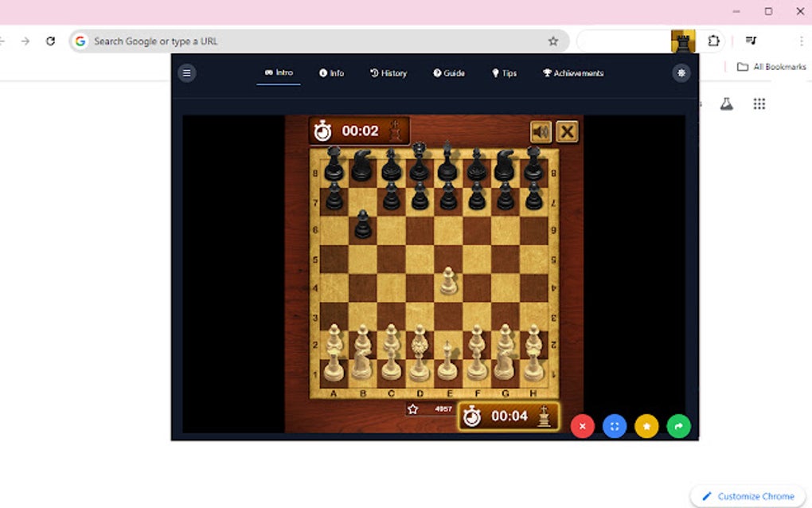
Task: Toggle the bookmark star in the address bar
Action: [552, 41]
